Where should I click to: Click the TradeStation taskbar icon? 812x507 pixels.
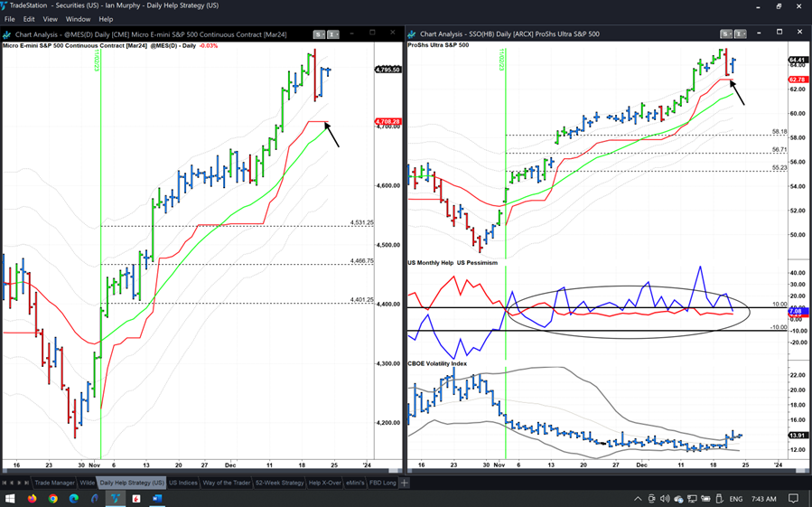115,499
